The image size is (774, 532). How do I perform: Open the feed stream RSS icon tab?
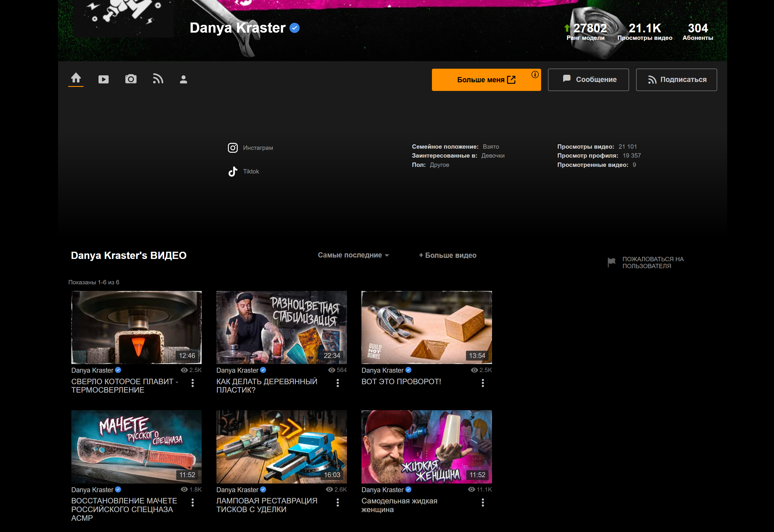[x=158, y=79]
